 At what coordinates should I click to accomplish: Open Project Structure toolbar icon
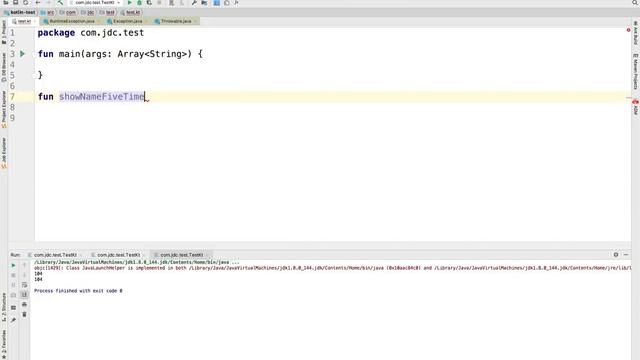(x=204, y=2)
